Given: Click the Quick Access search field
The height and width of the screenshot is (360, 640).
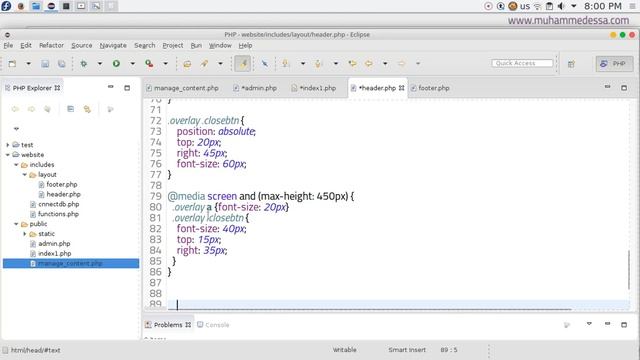Looking at the screenshot, I should point(522,63).
